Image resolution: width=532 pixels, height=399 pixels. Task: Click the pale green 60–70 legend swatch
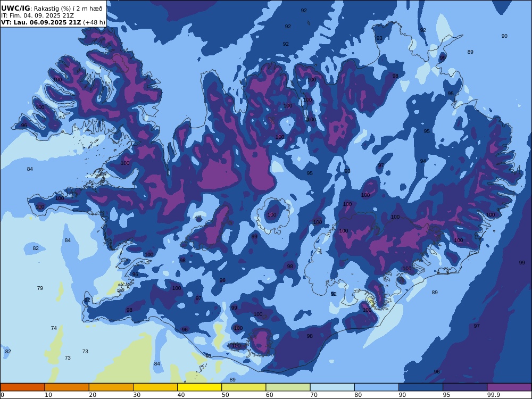(288, 387)
